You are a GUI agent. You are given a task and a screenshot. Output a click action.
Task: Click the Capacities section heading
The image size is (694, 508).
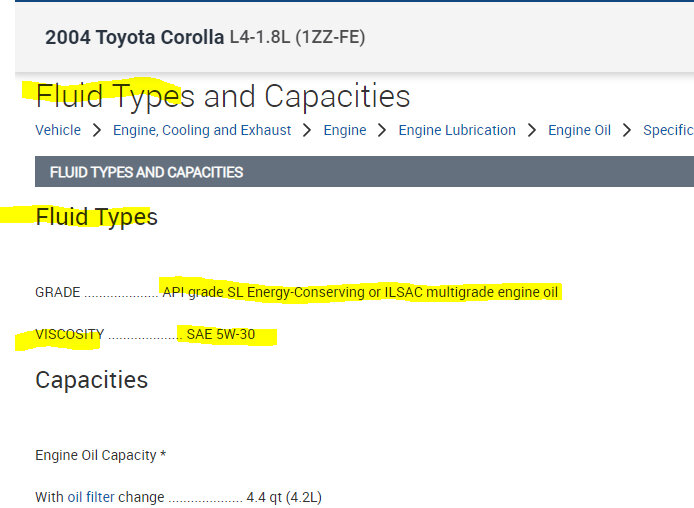(x=91, y=380)
